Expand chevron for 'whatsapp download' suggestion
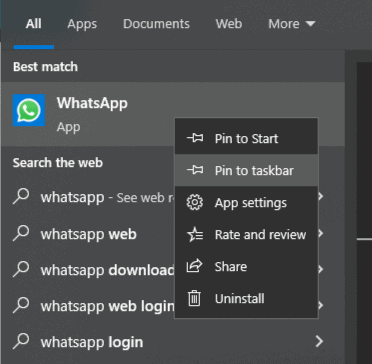Viewport: 372px width, 364px height. pos(321,269)
